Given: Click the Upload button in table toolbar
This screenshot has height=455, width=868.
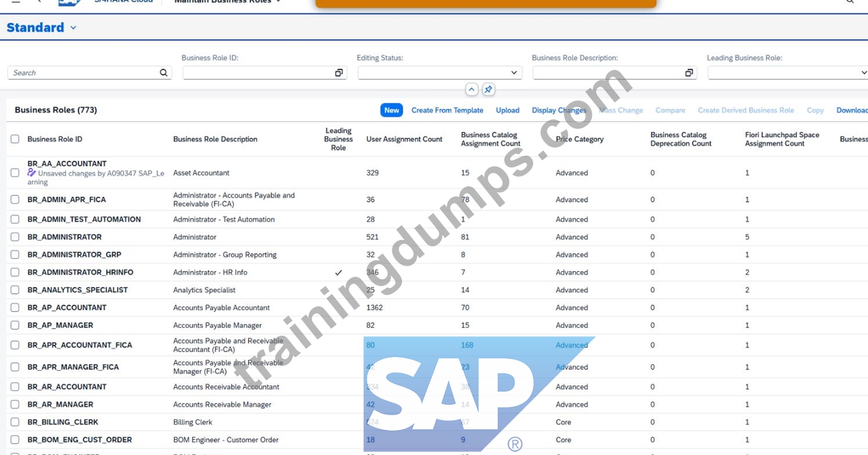Looking at the screenshot, I should coord(508,110).
